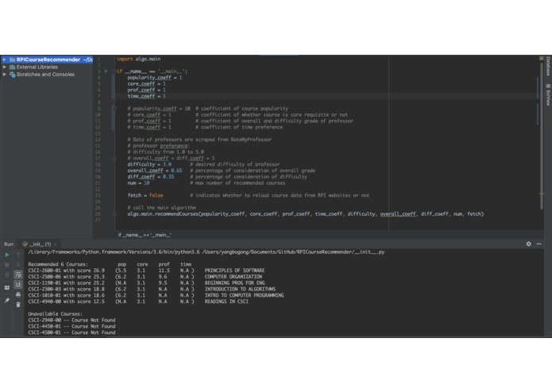552x392 pixels.
Task: Click line number 26 in the gutter
Action: (x=98, y=213)
